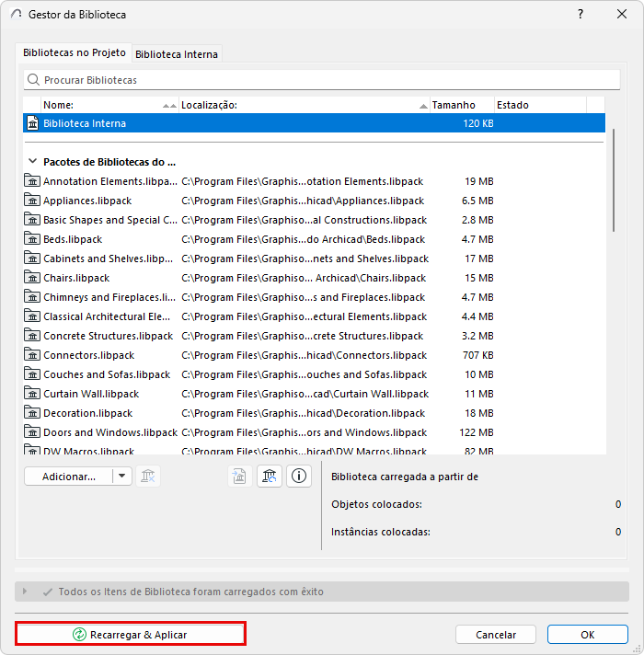Select the Biblioteca Interna row

(x=314, y=123)
